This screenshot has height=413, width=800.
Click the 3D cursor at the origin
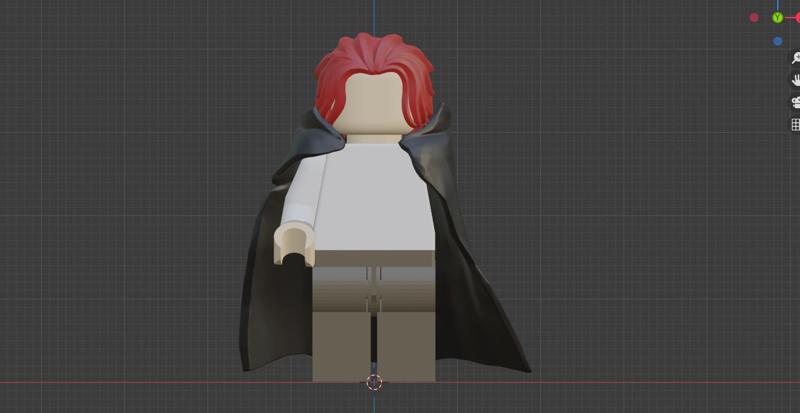coord(374,382)
